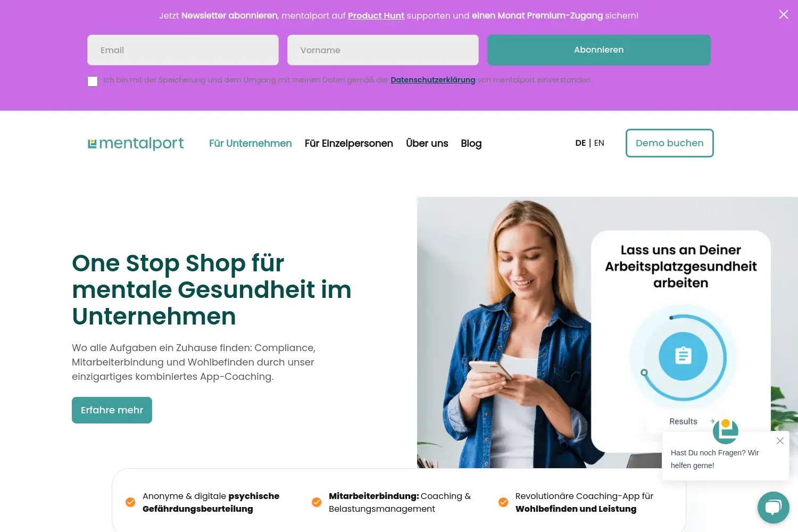Open the Product Hunt link

pos(376,16)
